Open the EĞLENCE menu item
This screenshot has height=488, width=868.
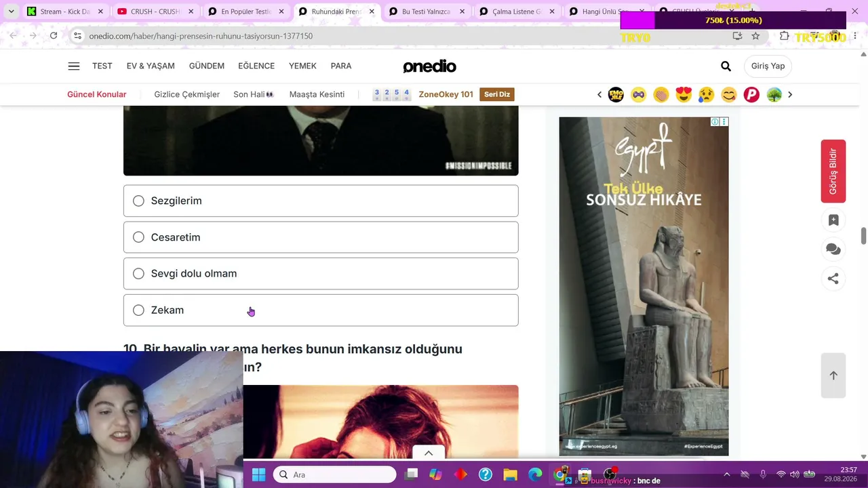coord(256,66)
